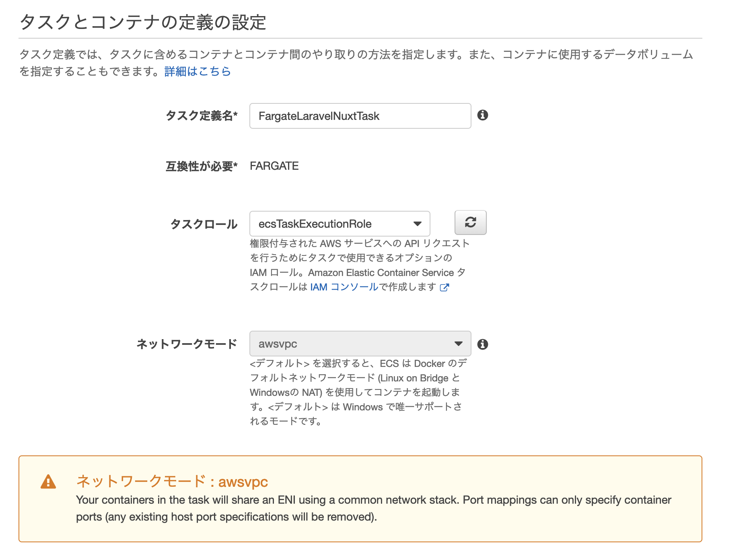Click the 互換性が必要 label
The width and height of the screenshot is (745, 560).
pos(202,166)
